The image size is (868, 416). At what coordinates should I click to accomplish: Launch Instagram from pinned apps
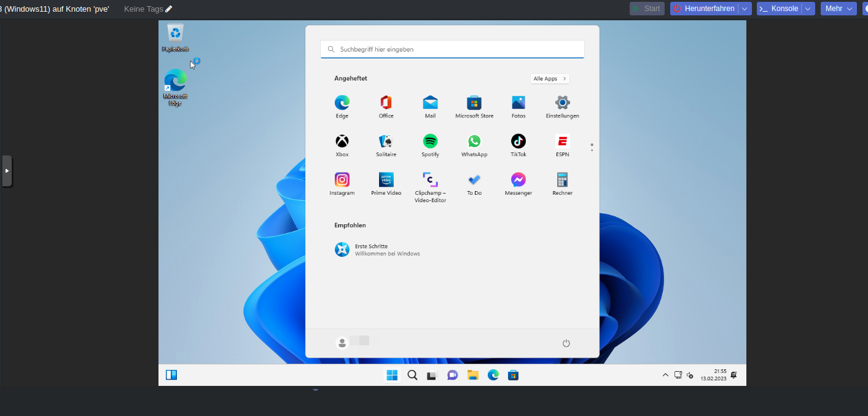[x=342, y=184]
